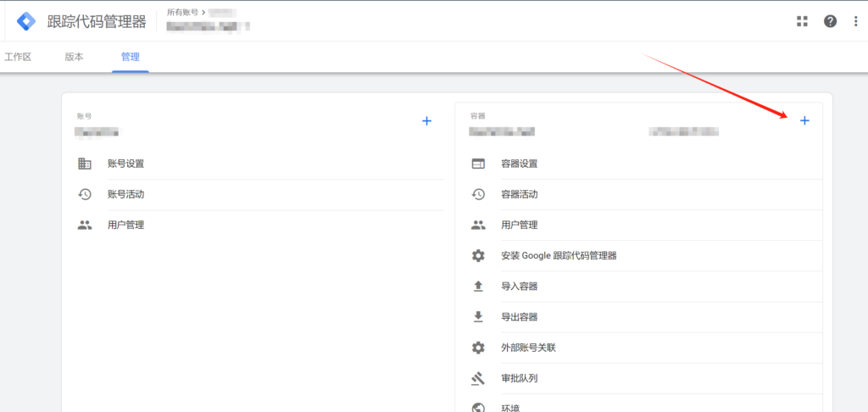Switch to the 版本 tab

coord(75,57)
